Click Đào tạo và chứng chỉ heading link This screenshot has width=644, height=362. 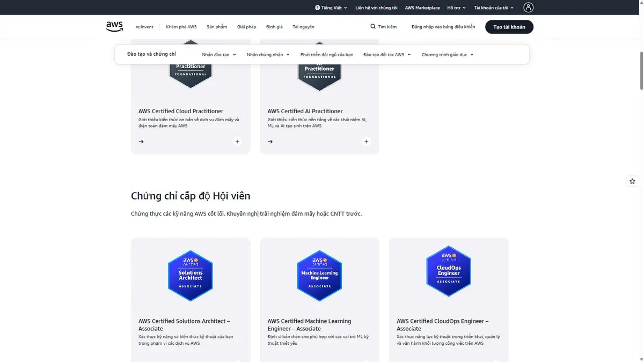tap(151, 54)
